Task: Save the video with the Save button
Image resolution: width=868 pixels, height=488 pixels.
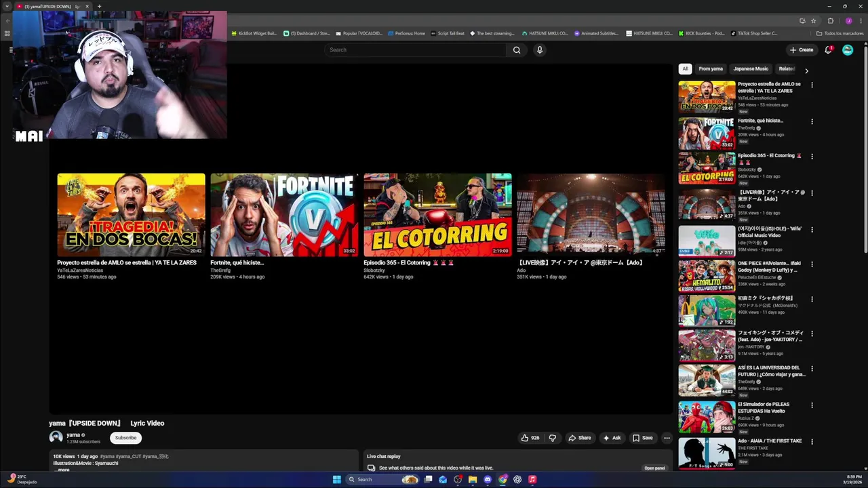Action: click(642, 438)
